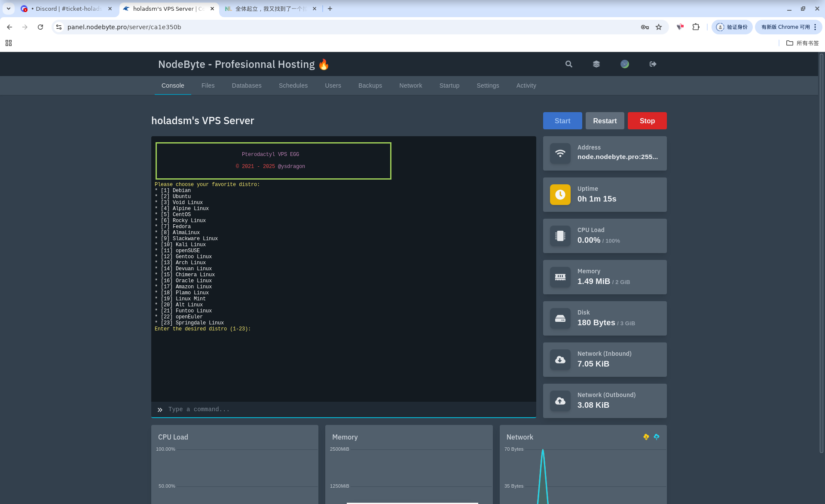Click the page vertical scrollbar
825x504 pixels.
[x=822, y=254]
